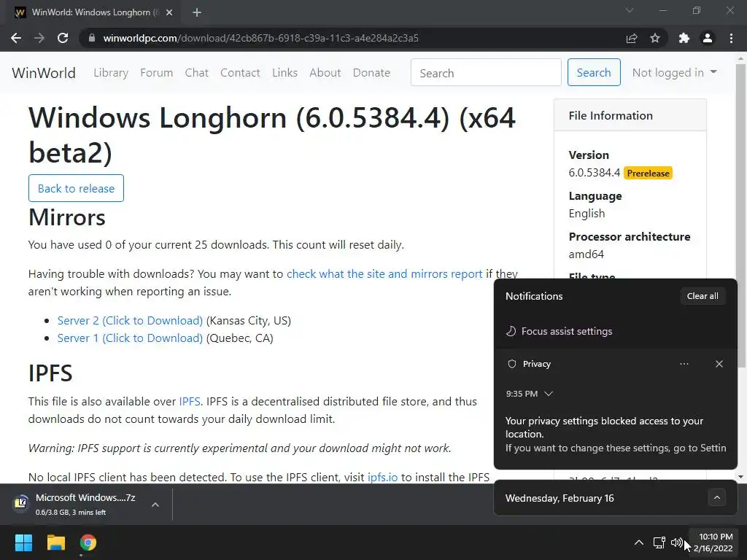Select the WinWorld: Windows Longhorn tab

pyautogui.click(x=93, y=12)
